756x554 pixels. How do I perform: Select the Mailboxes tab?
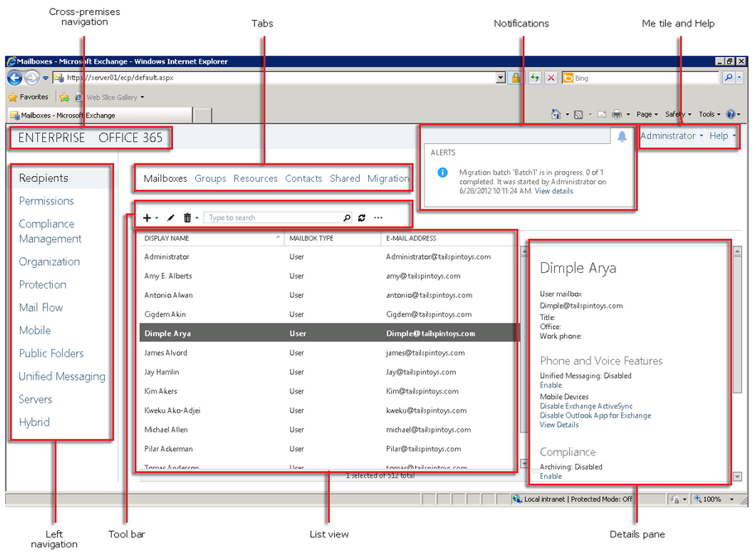pyautogui.click(x=165, y=179)
